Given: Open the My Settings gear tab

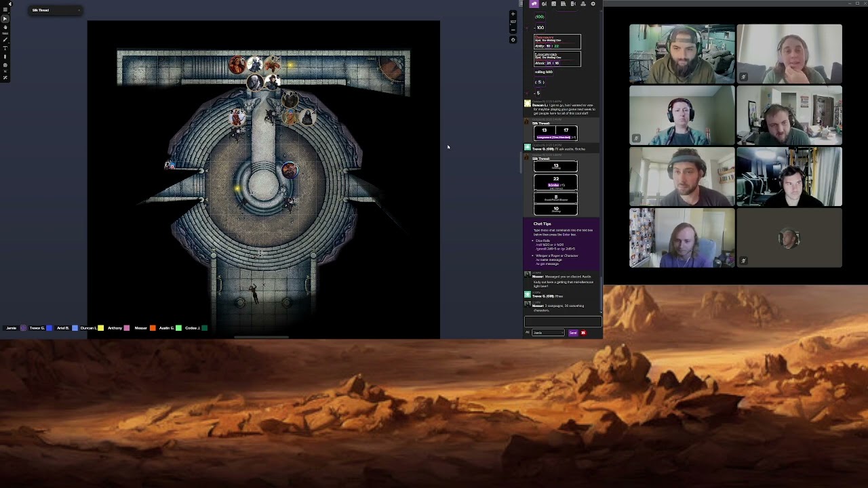Looking at the screenshot, I should (593, 4).
